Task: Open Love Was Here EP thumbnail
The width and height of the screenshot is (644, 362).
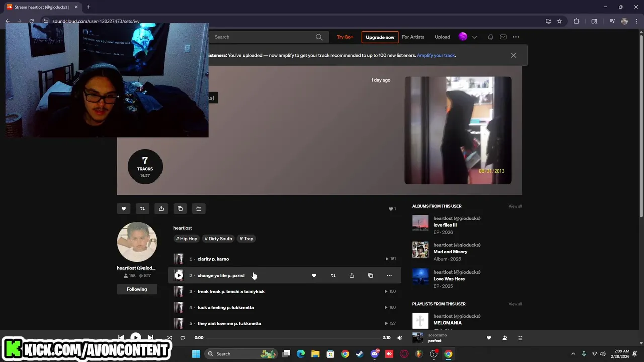Action: [420, 277]
